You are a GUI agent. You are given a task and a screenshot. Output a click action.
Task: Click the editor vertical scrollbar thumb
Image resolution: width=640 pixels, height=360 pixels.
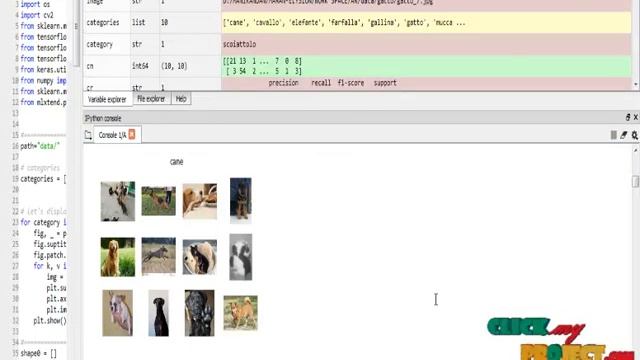tap(76, 33)
